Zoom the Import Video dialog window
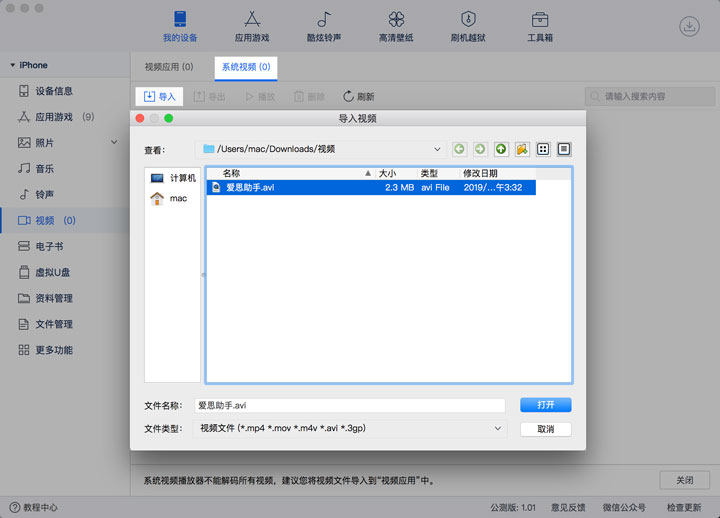The image size is (720, 518). pyautogui.click(x=169, y=118)
